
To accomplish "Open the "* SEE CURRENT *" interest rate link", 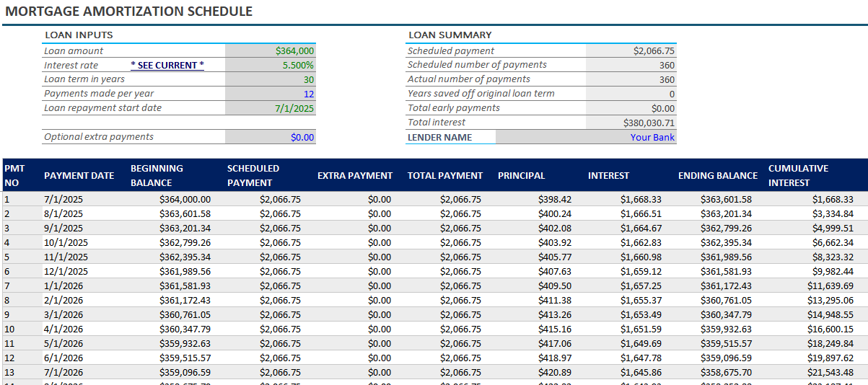I will point(167,65).
